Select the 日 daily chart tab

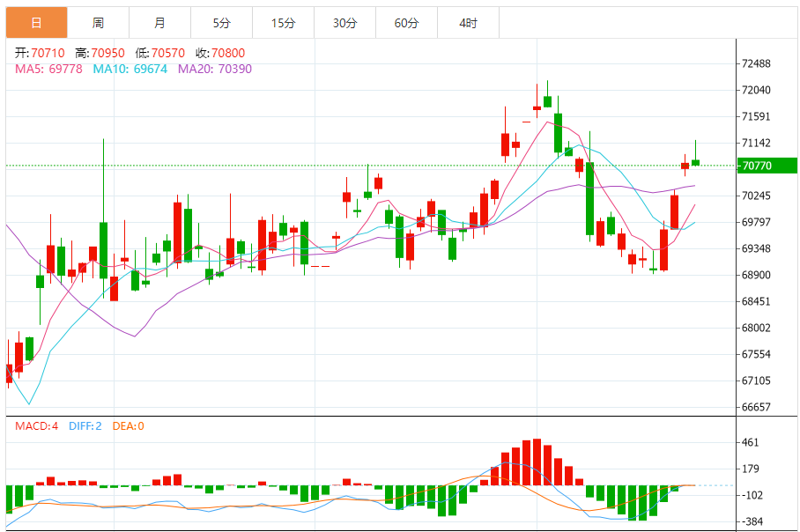(x=36, y=23)
